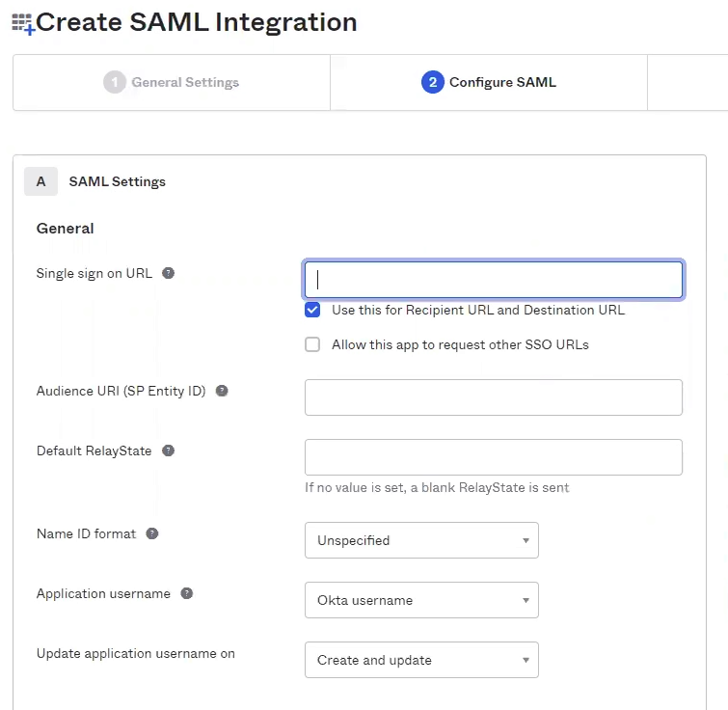This screenshot has height=710, width=728.
Task: Uncheck Use this for Recipient URL checkbox
Action: pos(312,310)
